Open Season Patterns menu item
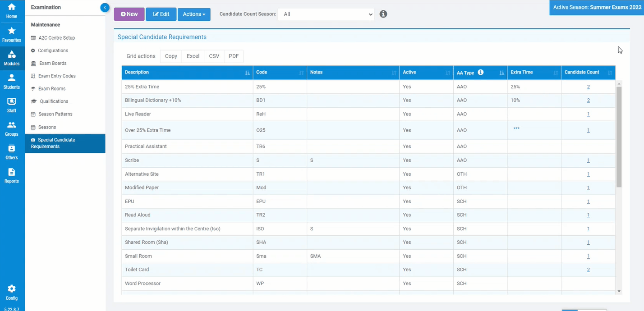 tap(55, 114)
